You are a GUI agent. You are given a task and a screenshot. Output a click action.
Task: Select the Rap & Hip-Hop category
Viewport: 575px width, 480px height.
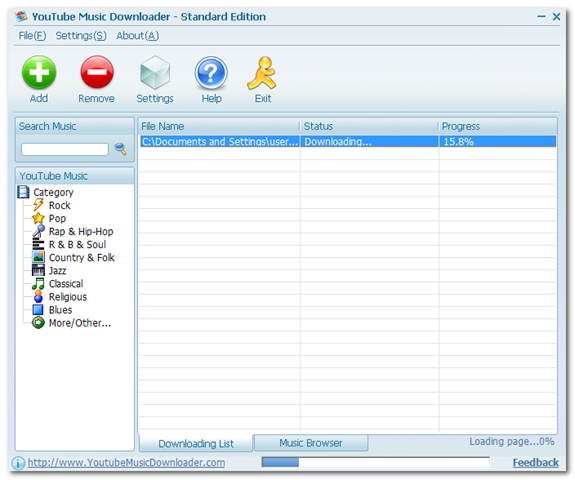click(81, 232)
